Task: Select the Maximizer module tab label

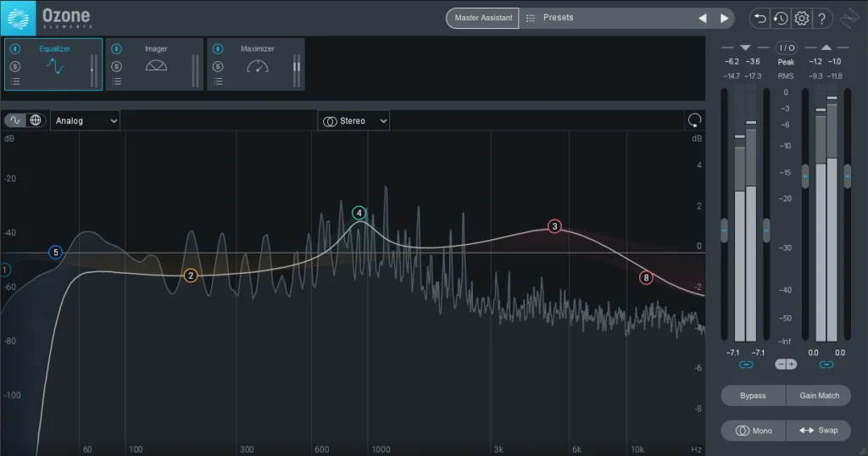Action: pyautogui.click(x=258, y=48)
